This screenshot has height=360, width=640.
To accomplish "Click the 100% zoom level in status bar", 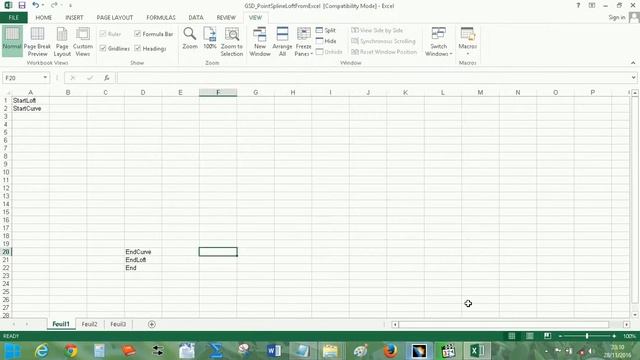I will [x=629, y=336].
